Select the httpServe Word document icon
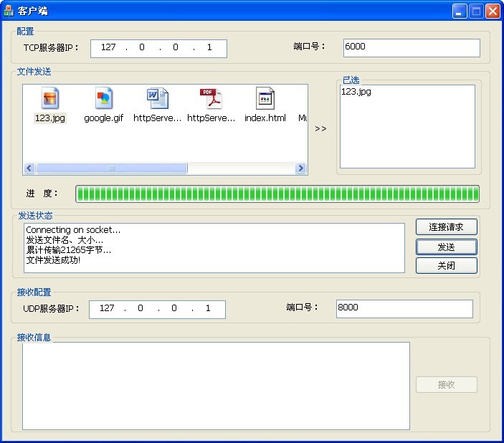 (x=158, y=98)
